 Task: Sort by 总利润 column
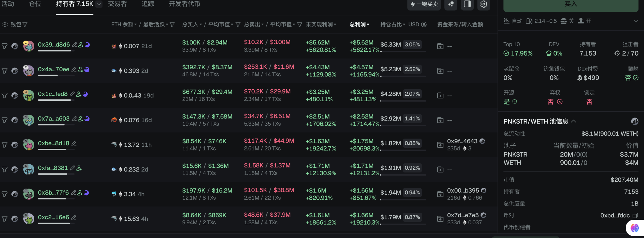tap(359, 24)
